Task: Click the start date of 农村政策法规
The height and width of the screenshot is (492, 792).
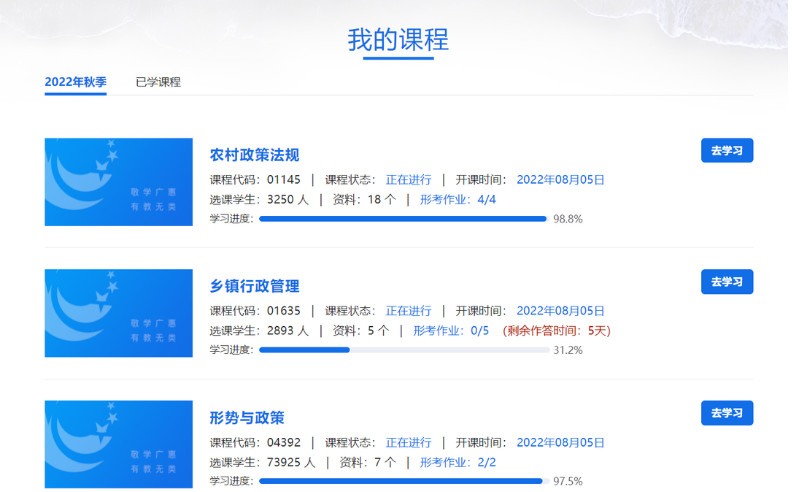Action: click(x=560, y=180)
